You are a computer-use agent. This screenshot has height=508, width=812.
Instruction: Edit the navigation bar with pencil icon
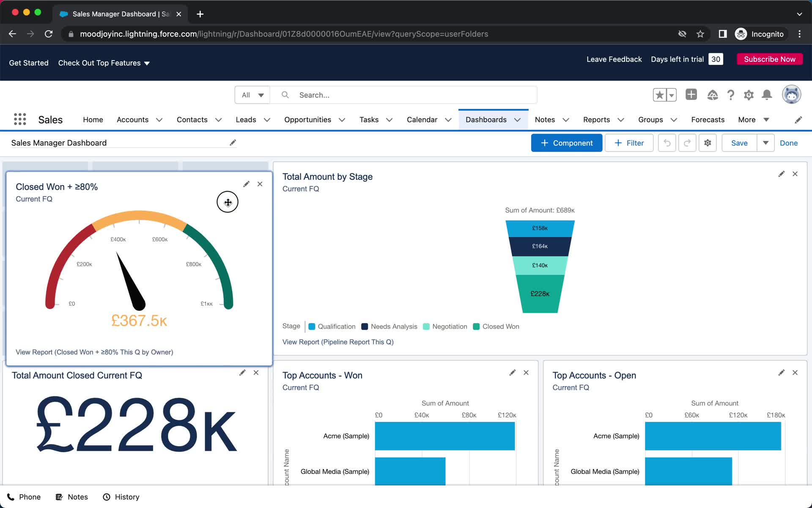[798, 120]
